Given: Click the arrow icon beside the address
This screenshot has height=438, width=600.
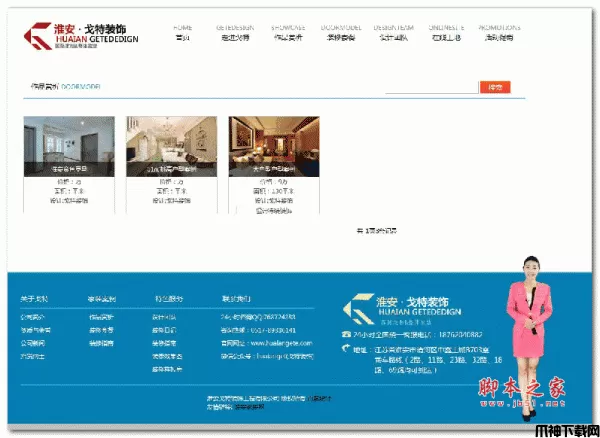Looking at the screenshot, I should (x=346, y=348).
